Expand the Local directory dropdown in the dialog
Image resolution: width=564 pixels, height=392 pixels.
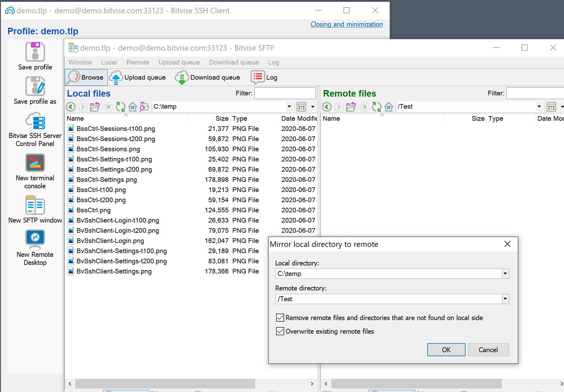click(x=505, y=273)
